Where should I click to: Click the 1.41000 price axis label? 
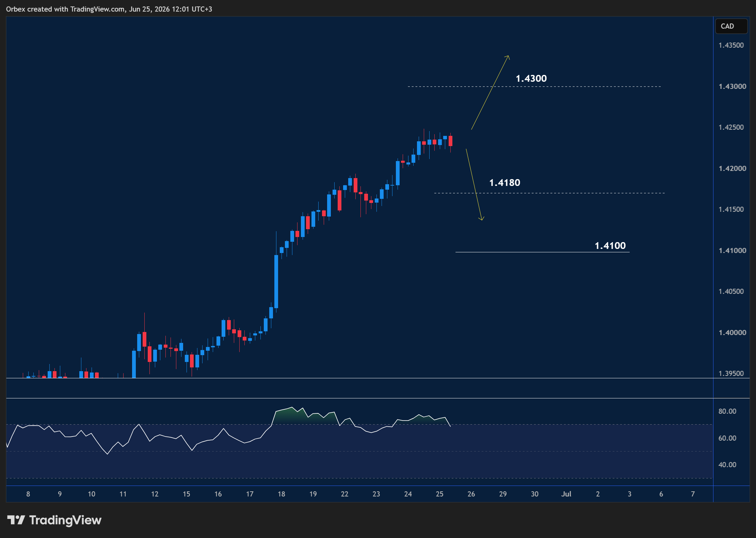pos(732,251)
